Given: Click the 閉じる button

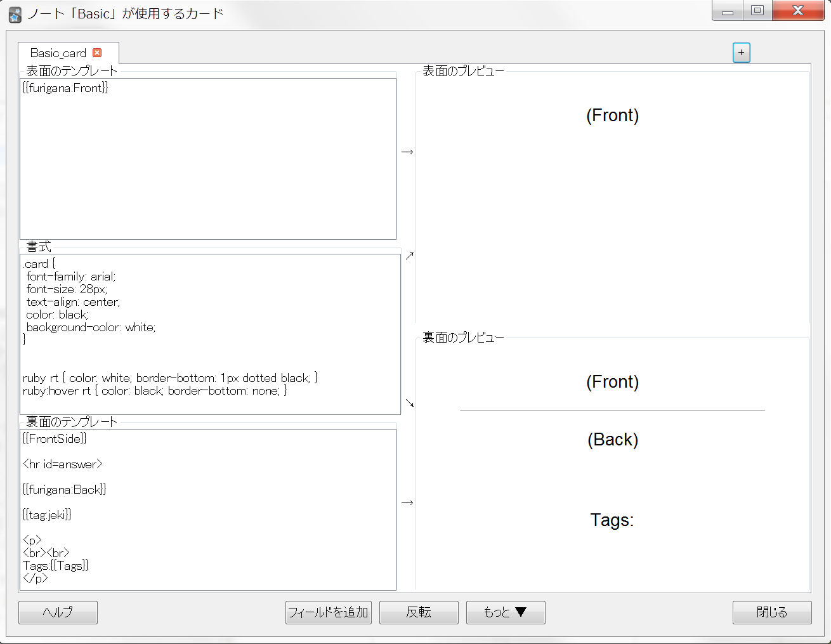Looking at the screenshot, I should (771, 612).
